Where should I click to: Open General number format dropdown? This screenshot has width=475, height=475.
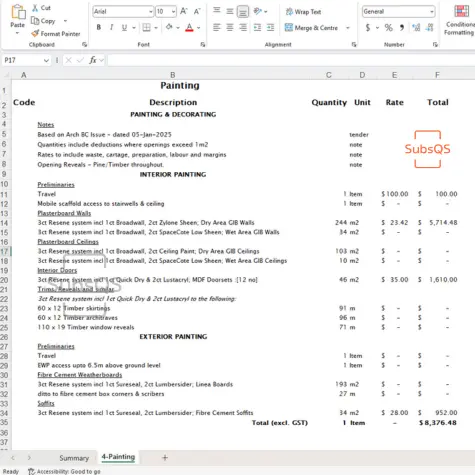(x=432, y=12)
